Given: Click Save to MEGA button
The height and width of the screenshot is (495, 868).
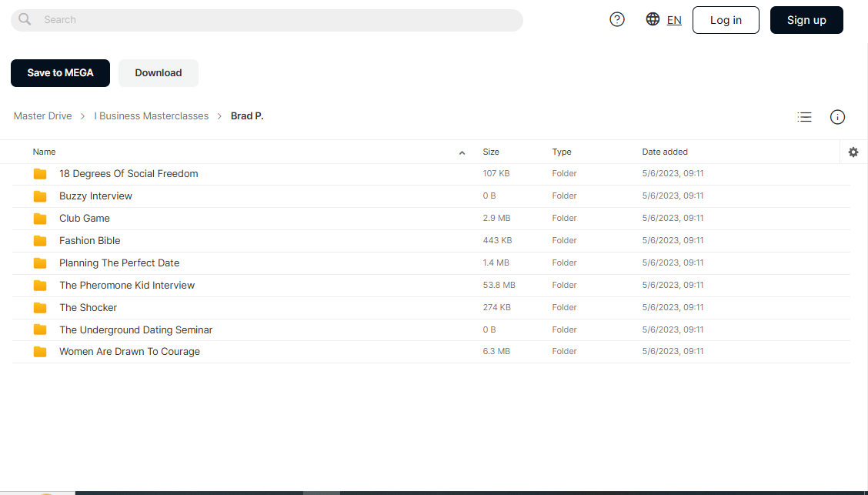Looking at the screenshot, I should (x=60, y=73).
